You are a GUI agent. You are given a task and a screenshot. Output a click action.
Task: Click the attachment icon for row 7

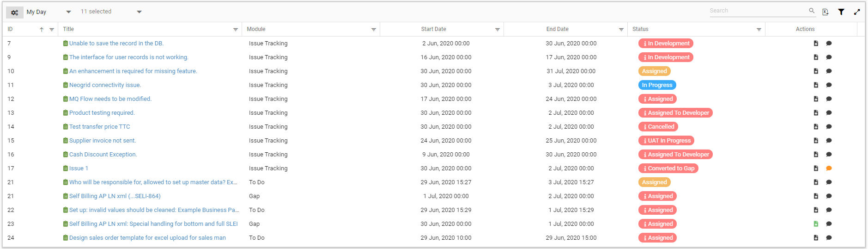816,44
